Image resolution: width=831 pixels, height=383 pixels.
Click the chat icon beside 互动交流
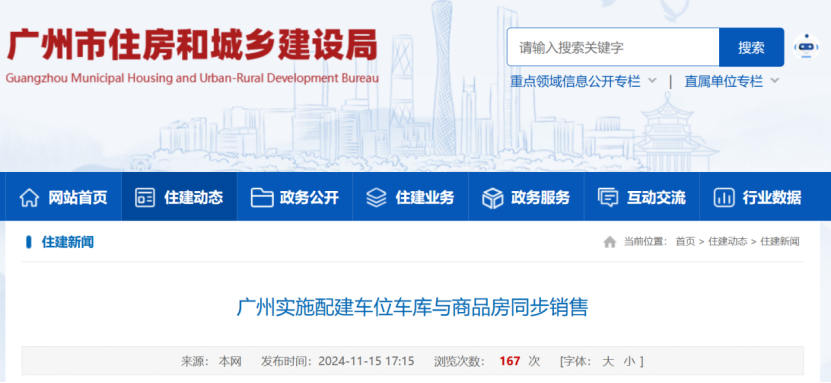pos(608,198)
